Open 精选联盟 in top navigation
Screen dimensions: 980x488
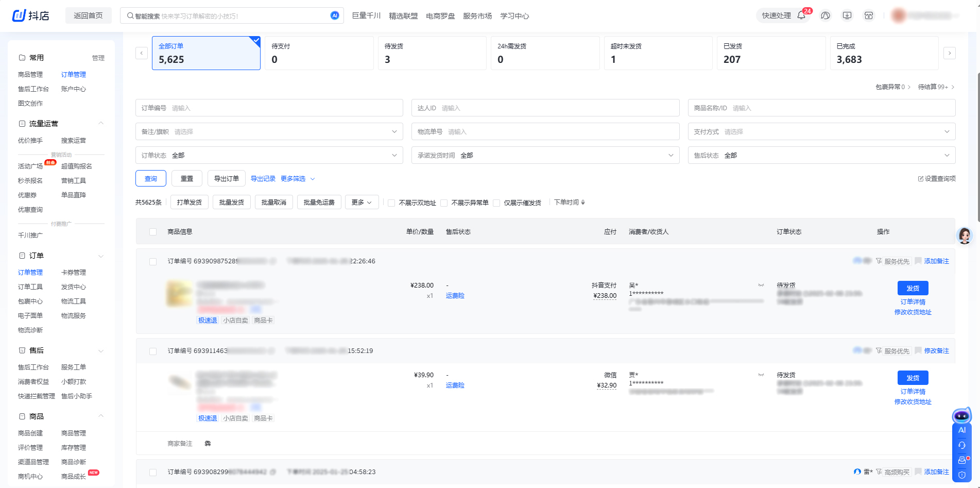(403, 16)
